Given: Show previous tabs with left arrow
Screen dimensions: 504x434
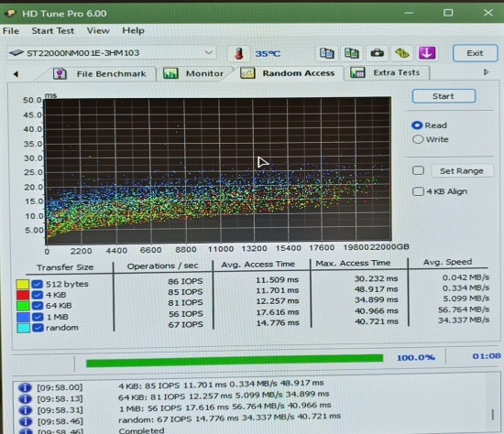Looking at the screenshot, I should 16,74.
